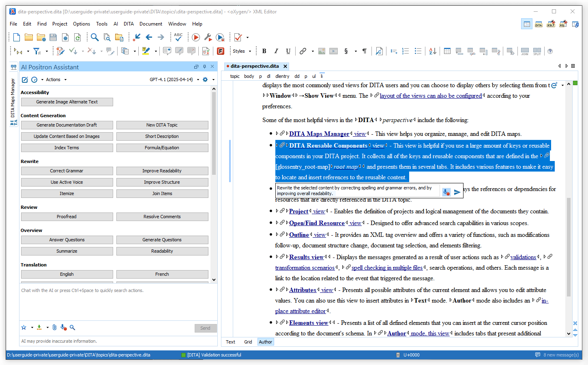Click the Open URL folder-globe icon
The height and width of the screenshot is (365, 588).
coord(41,37)
